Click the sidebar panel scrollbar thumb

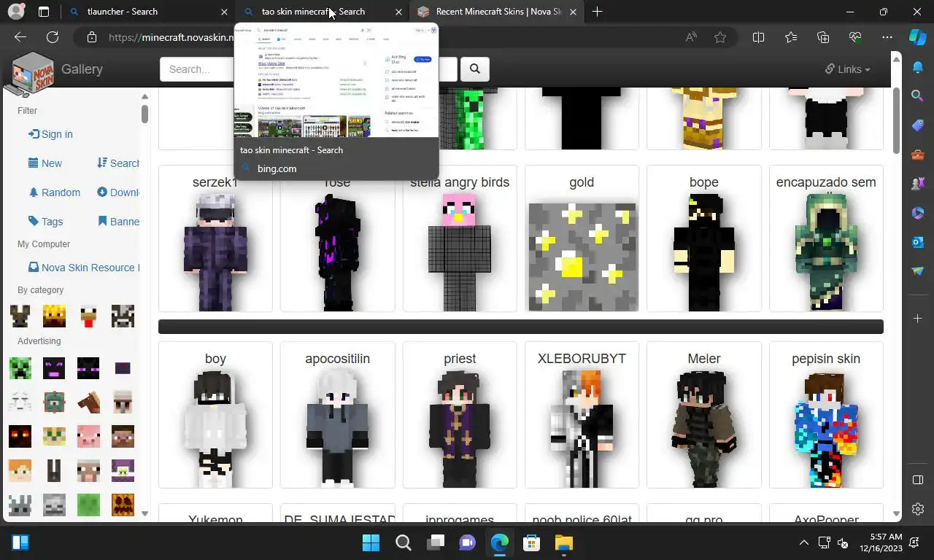pos(144,114)
